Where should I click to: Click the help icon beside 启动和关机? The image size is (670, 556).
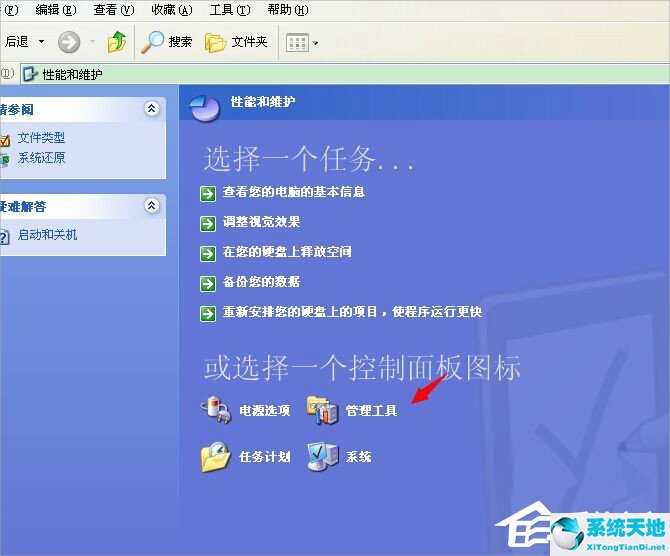pos(4,236)
